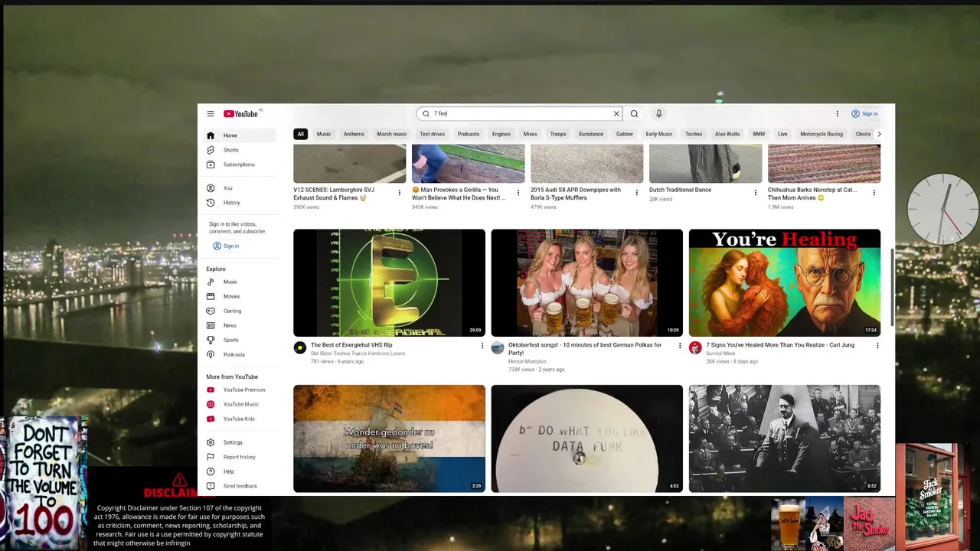The image size is (980, 551).
Task: Open 'Dutch Traditional Dance' video title
Action: (681, 190)
